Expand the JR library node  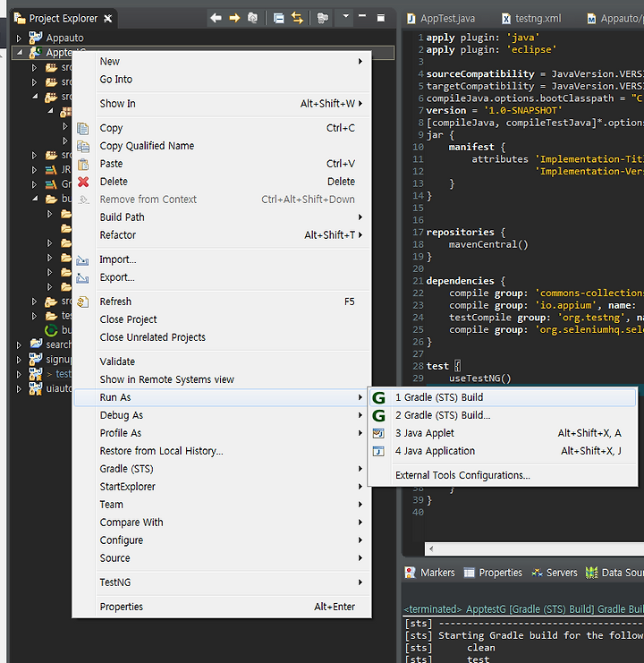[x=35, y=170]
